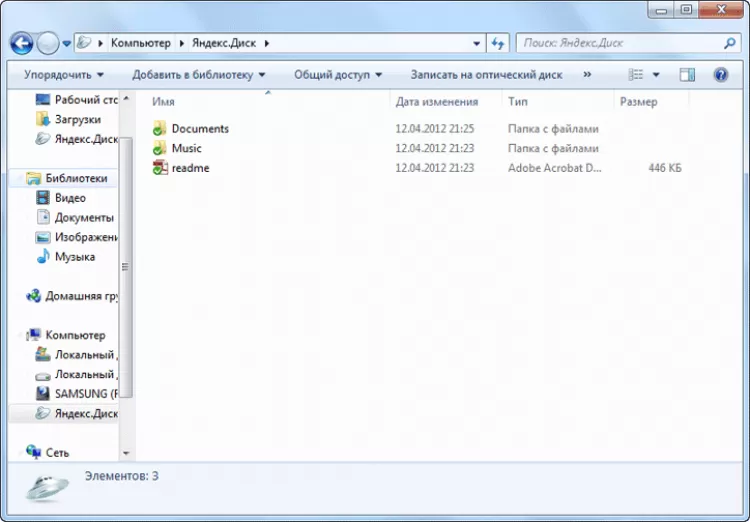Click date 12.04.2012 21:25 of Documents
Image resolution: width=750 pixels, height=522 pixels.
coord(434,129)
